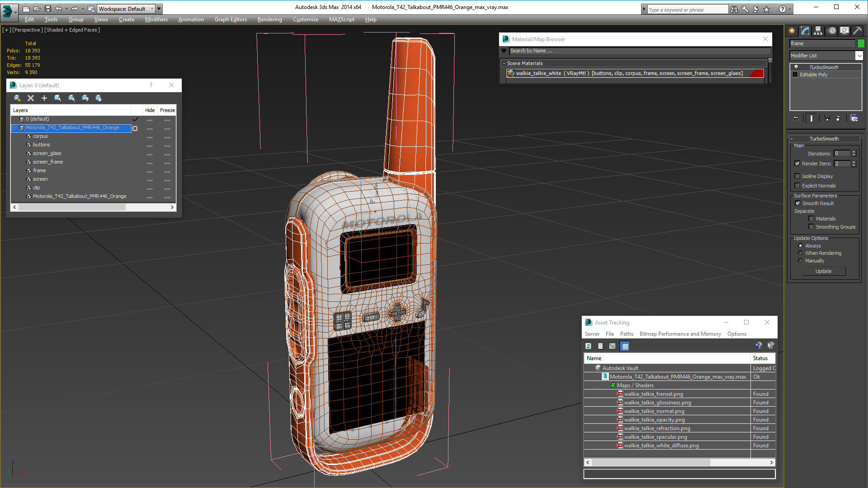Image resolution: width=868 pixels, height=488 pixels.
Task: Click the Perspective viewport label
Action: click(x=28, y=30)
